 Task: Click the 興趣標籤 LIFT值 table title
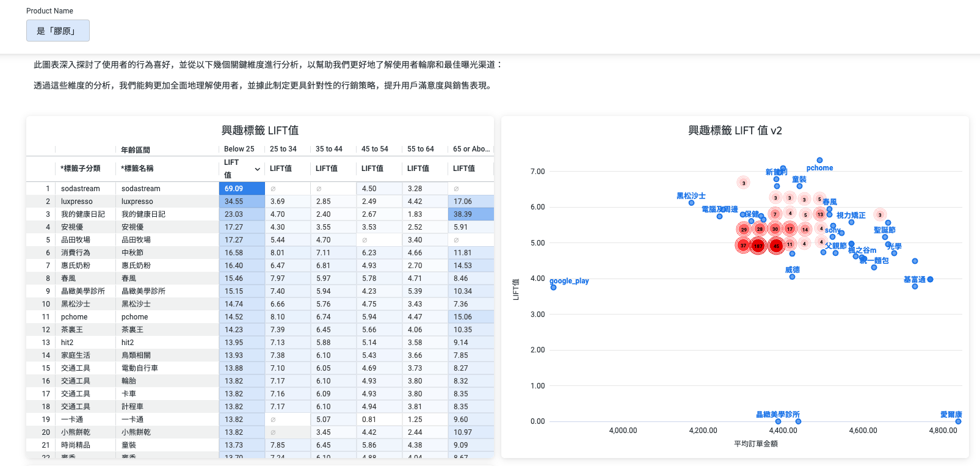pos(260,130)
